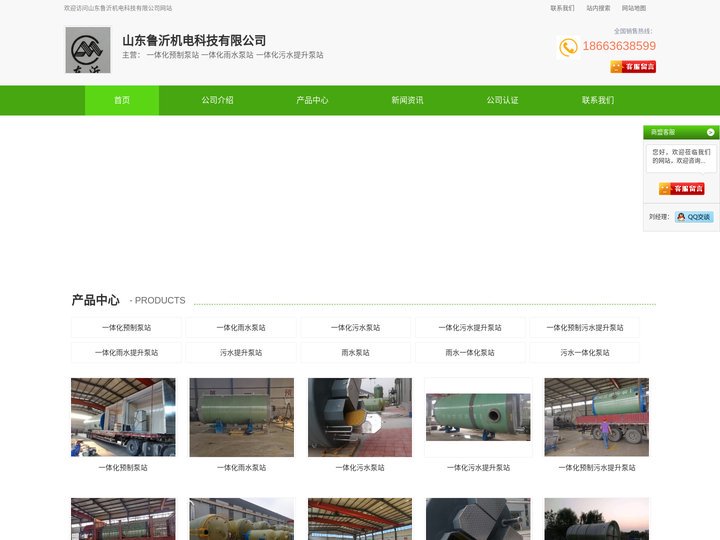Select category 雨水一体化泵站 button
Screen dimensions: 720x540
click(x=470, y=353)
